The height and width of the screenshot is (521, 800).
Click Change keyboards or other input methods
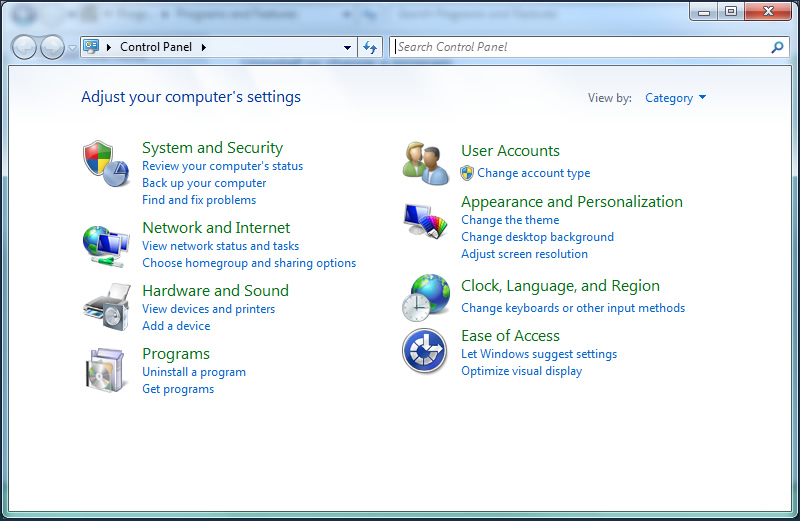[573, 308]
